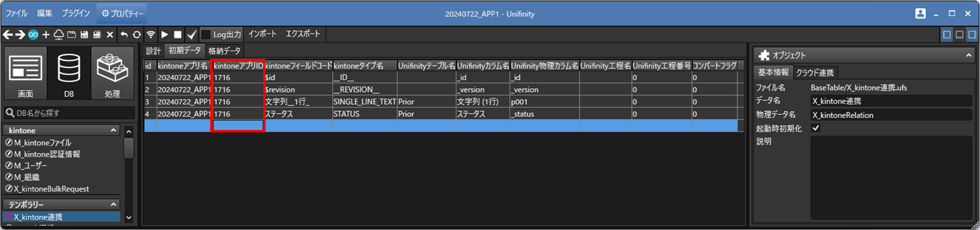Click the back arrow in toolbar
Image resolution: width=980 pixels, height=230 pixels.
8,34
